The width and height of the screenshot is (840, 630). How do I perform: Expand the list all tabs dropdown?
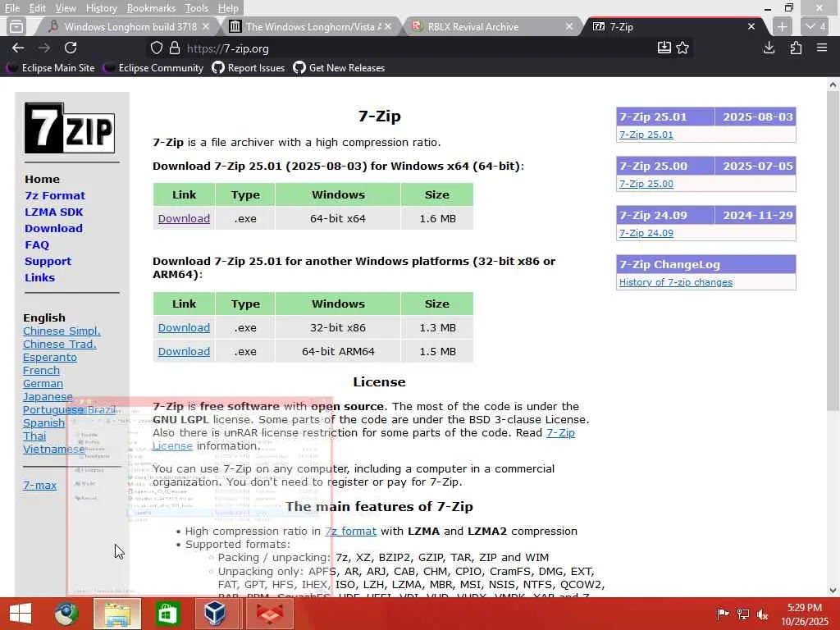coord(816,26)
